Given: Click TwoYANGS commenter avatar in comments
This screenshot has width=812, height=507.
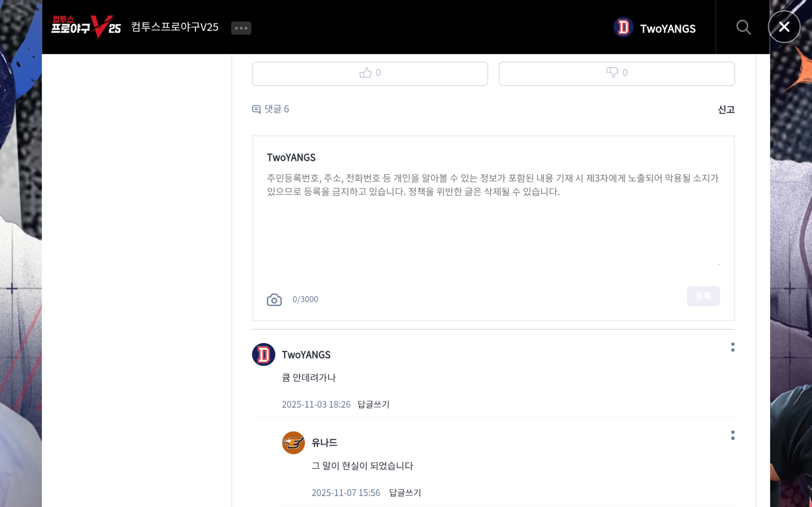Looking at the screenshot, I should (263, 355).
